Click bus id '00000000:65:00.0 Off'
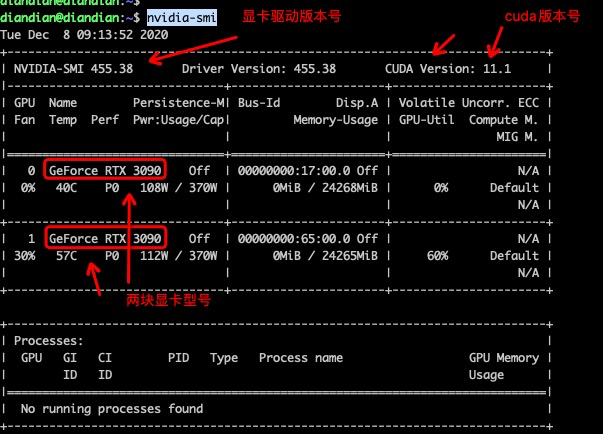The image size is (603, 434). click(x=308, y=239)
